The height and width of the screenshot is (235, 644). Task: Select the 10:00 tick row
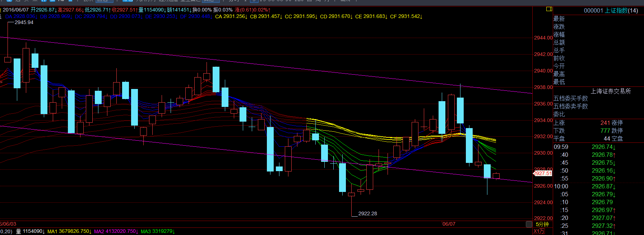coord(598,187)
